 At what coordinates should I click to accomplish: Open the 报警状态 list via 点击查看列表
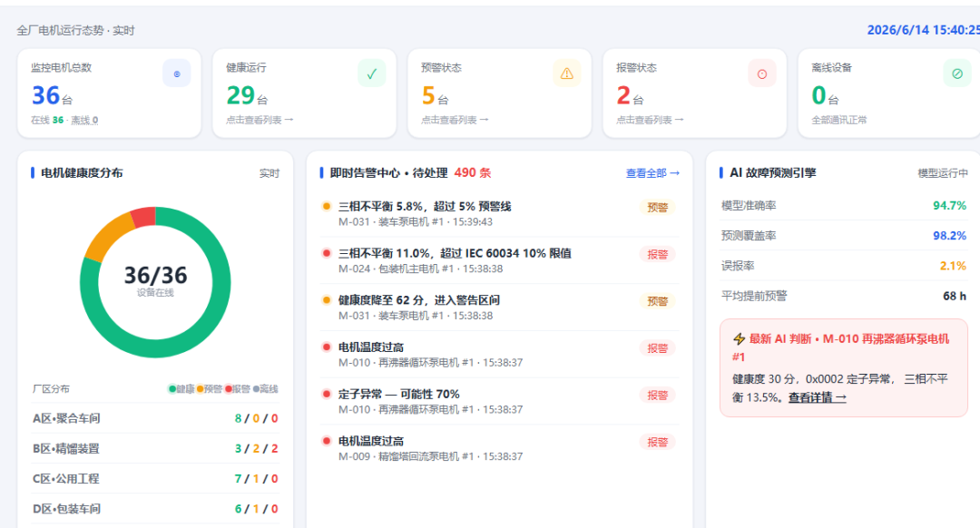pos(650,120)
